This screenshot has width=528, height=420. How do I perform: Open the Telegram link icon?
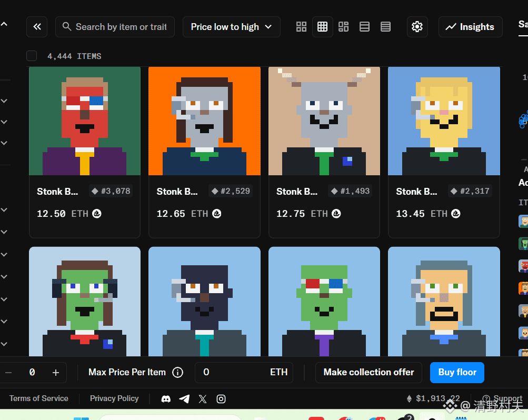[x=184, y=399]
